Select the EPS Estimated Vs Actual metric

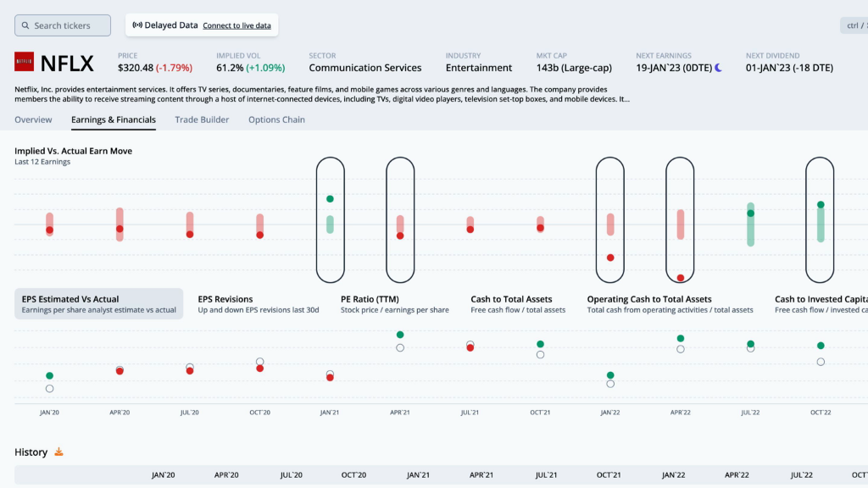98,304
